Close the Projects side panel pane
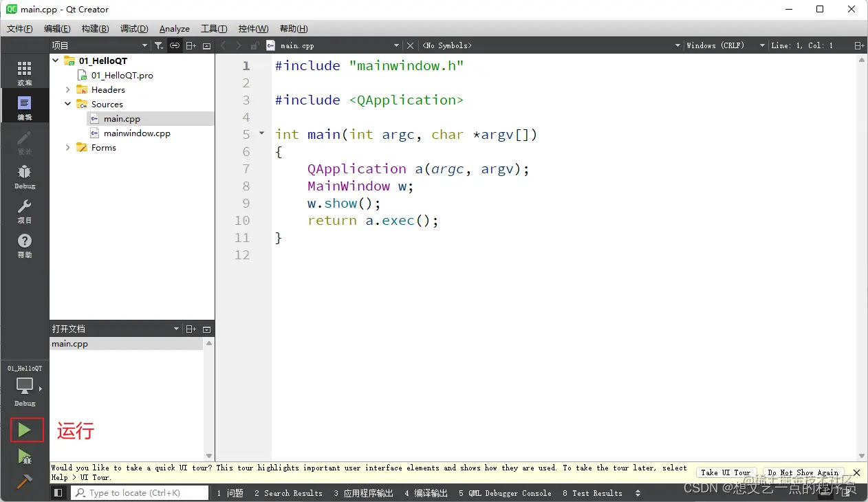This screenshot has height=502, width=868. (207, 45)
